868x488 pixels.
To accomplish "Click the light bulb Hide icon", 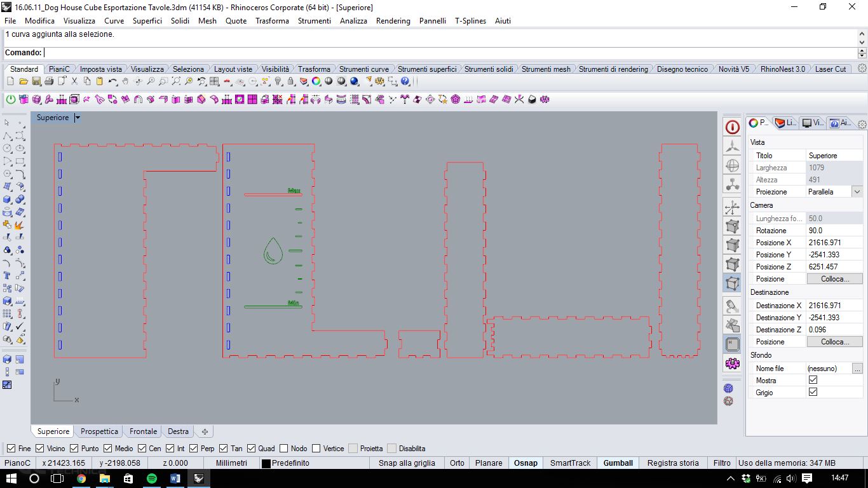I will coord(278,81).
